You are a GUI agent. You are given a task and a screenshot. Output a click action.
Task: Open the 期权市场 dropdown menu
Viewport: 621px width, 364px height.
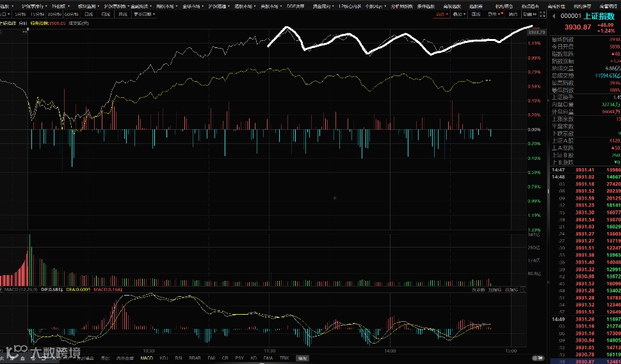point(166,6)
